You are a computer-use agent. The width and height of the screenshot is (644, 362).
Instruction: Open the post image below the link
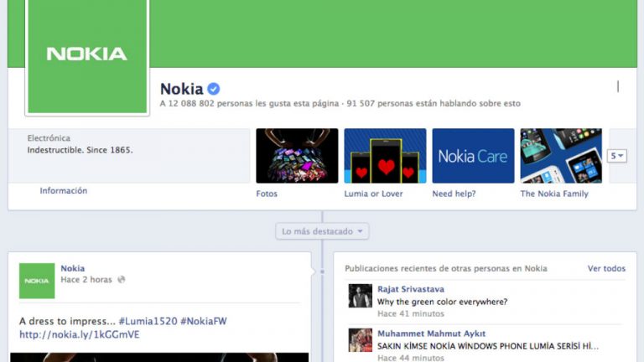pos(159,357)
